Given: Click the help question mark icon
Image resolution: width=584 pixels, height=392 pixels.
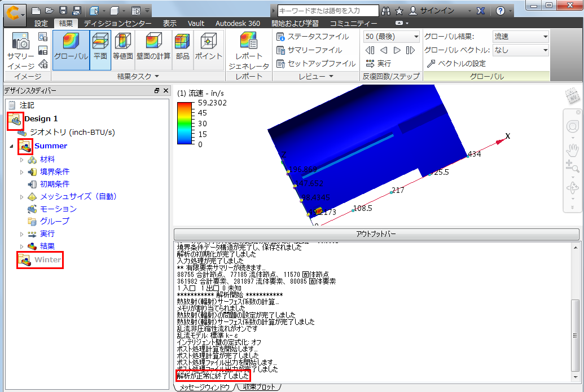Looking at the screenshot, I should coord(500,11).
